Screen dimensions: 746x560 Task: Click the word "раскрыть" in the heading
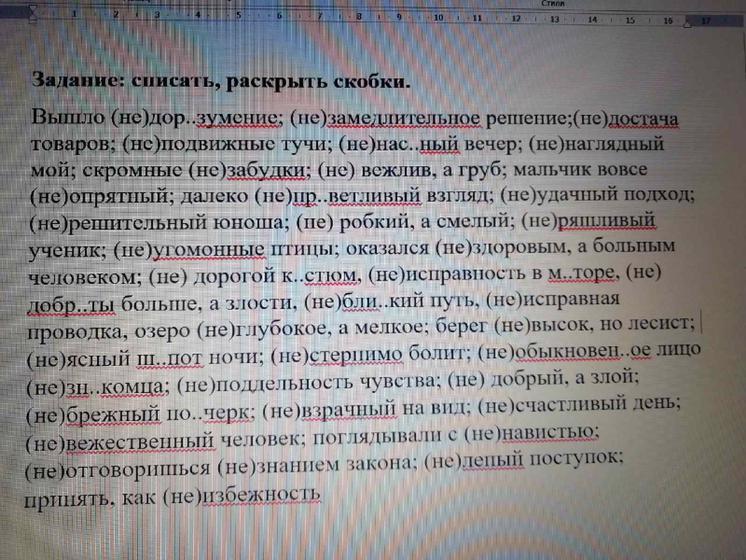[275, 81]
